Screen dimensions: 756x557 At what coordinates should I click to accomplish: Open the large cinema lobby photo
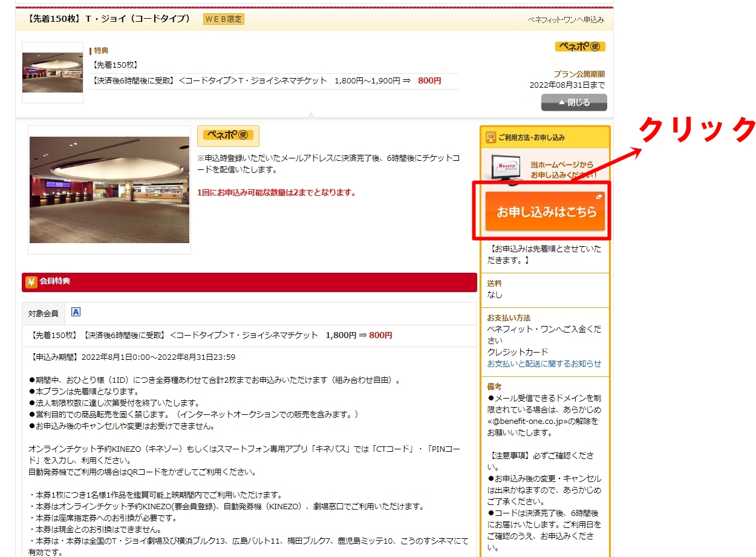coord(109,190)
